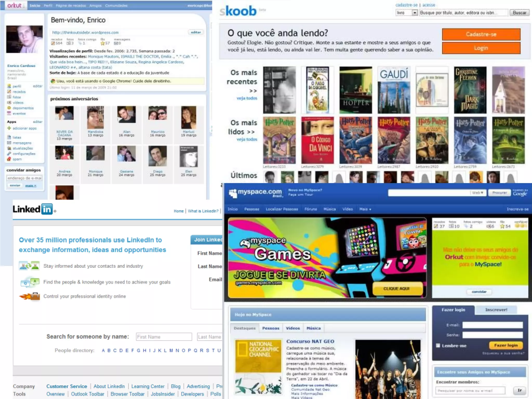Switch to the Inscrever! tab on MySpace

click(x=496, y=310)
